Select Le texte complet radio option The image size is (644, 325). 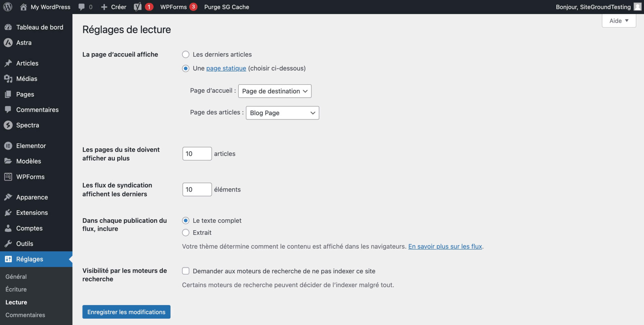186,221
